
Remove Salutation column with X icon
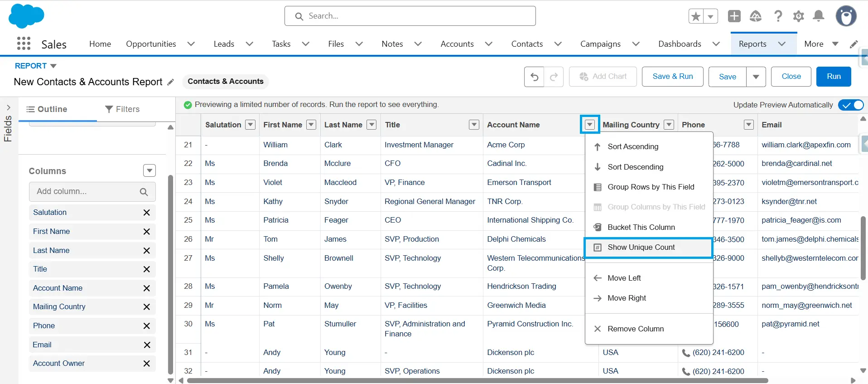(146, 213)
